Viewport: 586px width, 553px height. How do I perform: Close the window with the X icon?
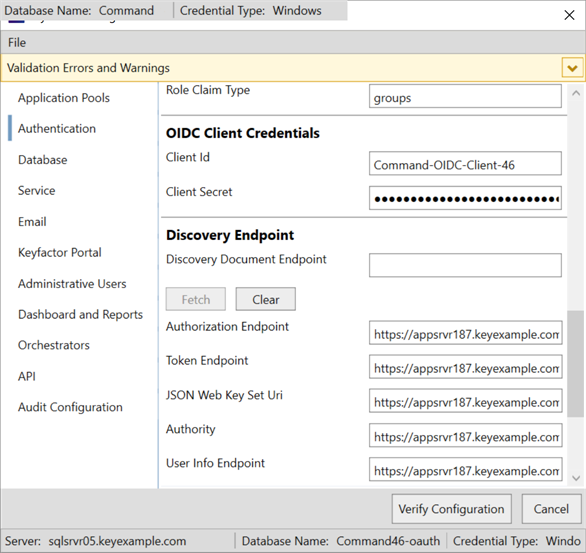coord(569,15)
